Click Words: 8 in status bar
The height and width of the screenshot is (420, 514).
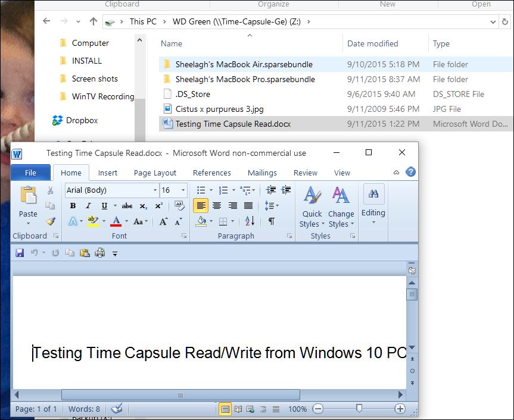click(84, 409)
